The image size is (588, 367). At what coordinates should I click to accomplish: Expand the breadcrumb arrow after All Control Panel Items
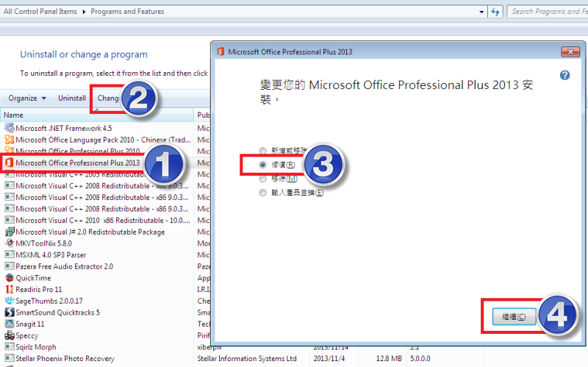[x=83, y=12]
